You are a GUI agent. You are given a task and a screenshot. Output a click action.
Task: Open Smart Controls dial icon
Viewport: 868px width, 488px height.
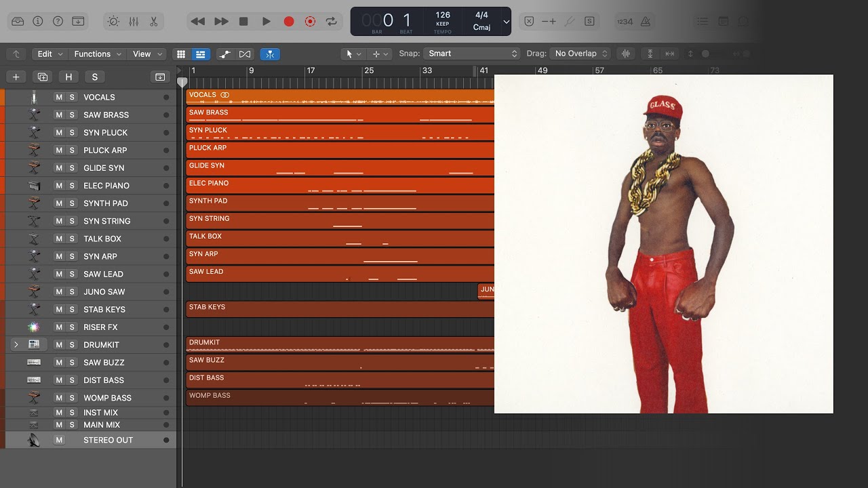(113, 22)
